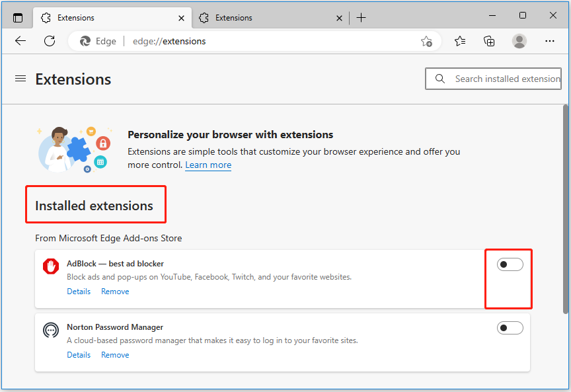Remove the AdBlock extension
The height and width of the screenshot is (392, 571).
point(115,292)
